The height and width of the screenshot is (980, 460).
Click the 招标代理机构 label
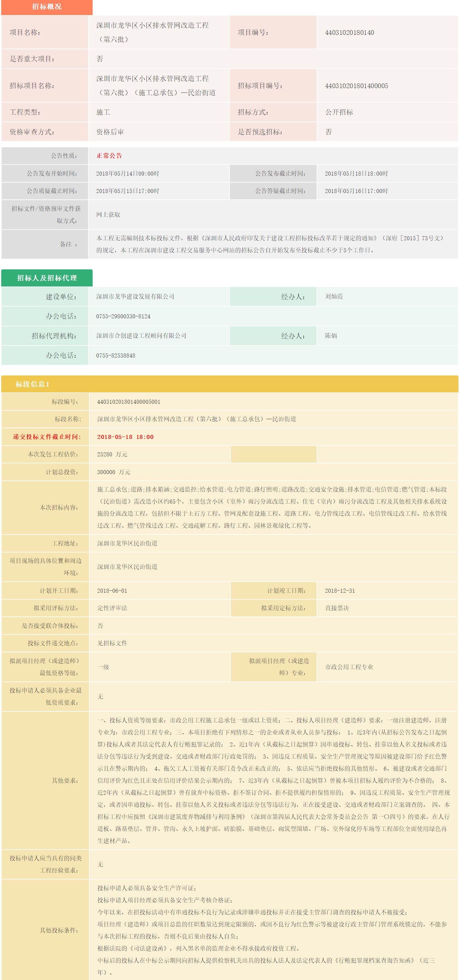(x=54, y=336)
